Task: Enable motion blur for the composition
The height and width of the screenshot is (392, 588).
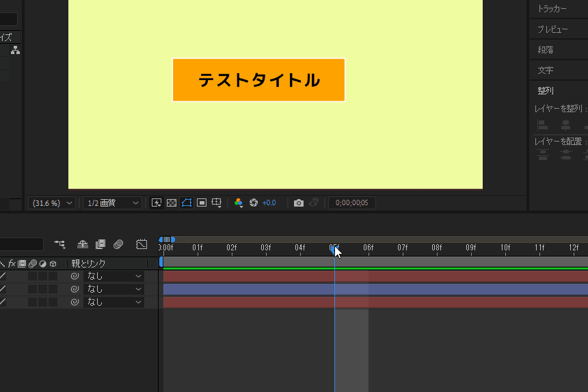Action: pos(118,244)
